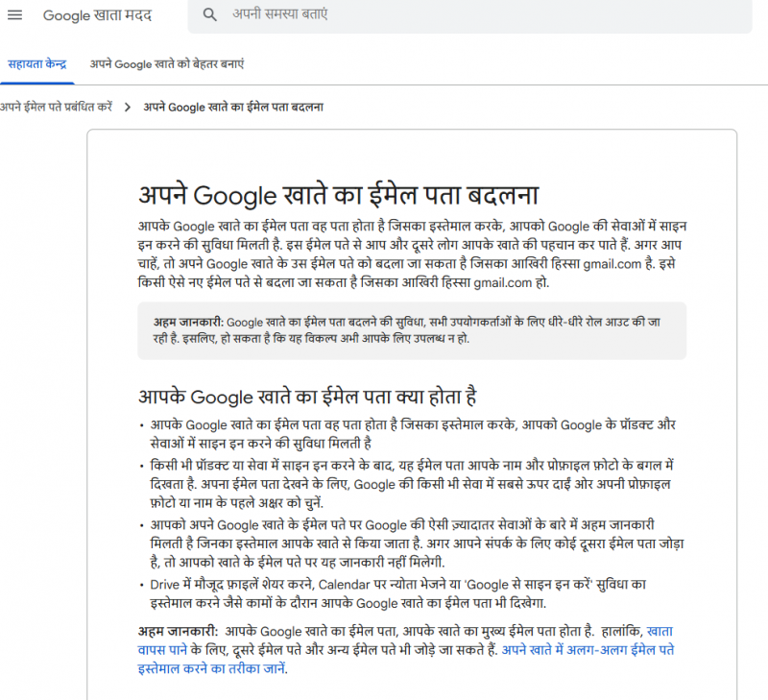The image size is (768, 700).
Task: Click the search magnifier icon
Action: [209, 15]
